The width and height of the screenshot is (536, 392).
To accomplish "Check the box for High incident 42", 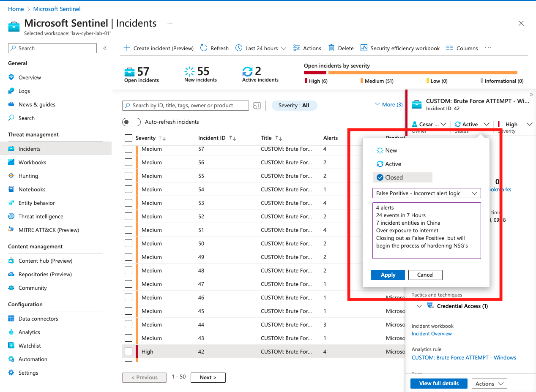I will point(129,351).
